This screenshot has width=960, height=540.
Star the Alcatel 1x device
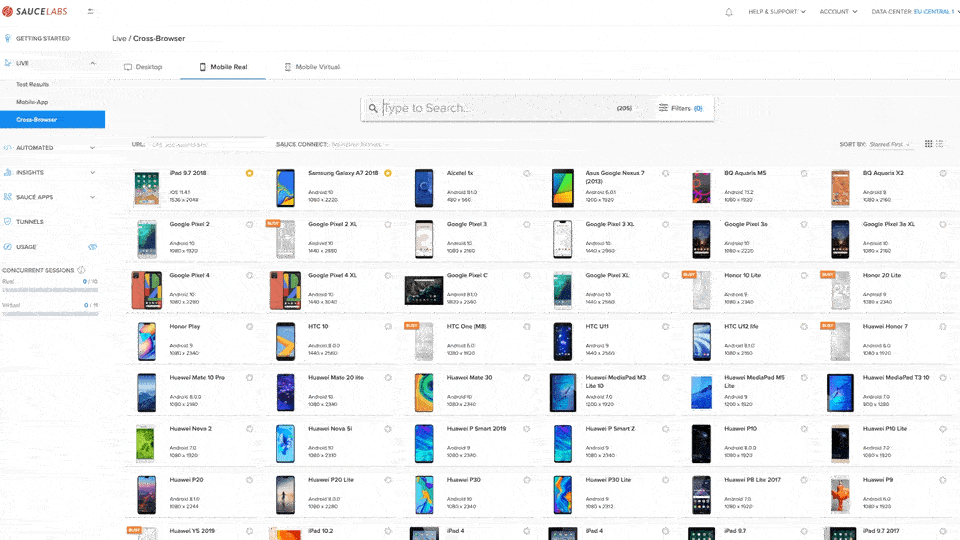(x=527, y=173)
